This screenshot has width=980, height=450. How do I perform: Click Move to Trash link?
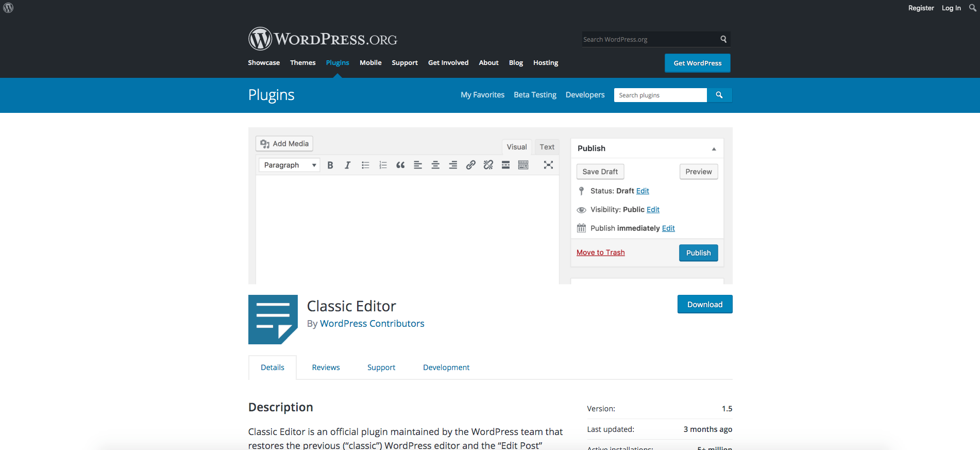click(x=600, y=253)
